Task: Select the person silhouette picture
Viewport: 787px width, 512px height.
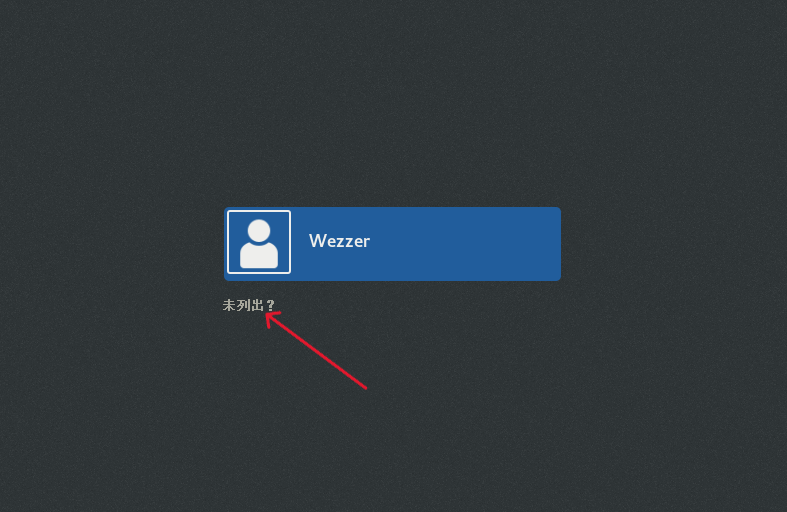Action: [259, 243]
